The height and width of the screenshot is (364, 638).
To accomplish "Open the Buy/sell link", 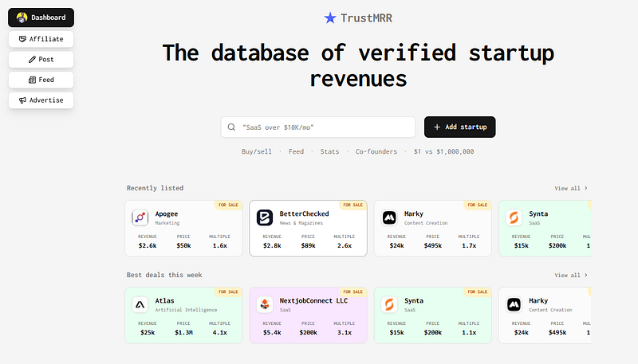I will [256, 151].
